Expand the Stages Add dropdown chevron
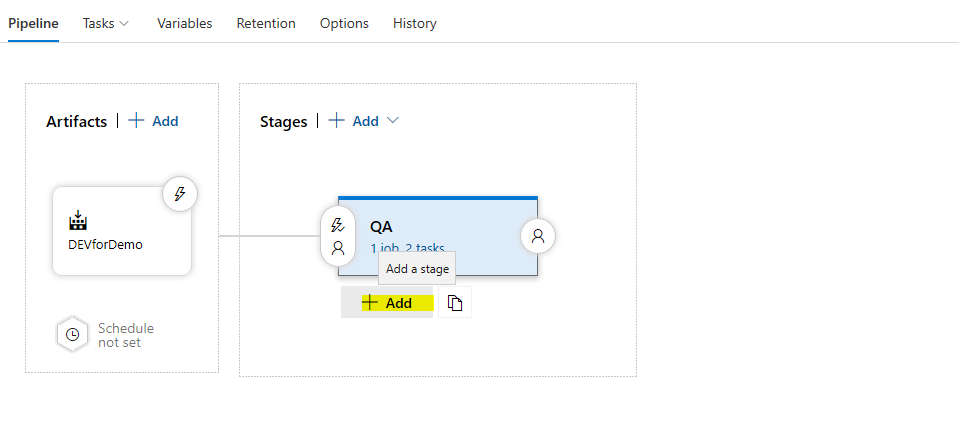Image resolution: width=959 pixels, height=437 pixels. [x=393, y=120]
